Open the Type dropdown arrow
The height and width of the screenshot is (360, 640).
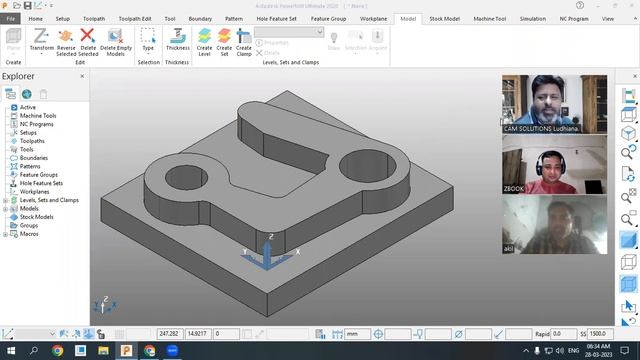[x=148, y=53]
